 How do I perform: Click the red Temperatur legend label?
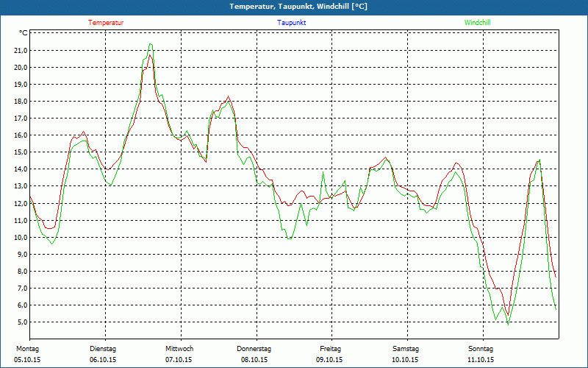(x=106, y=23)
